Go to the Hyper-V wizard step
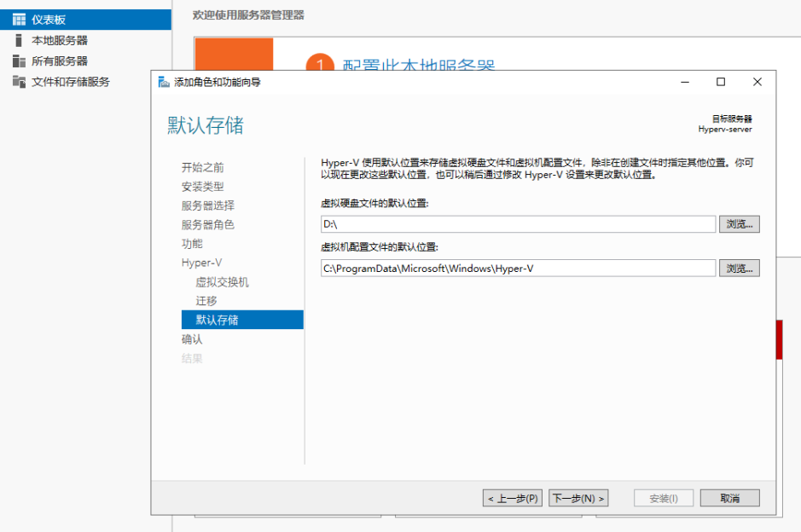The height and width of the screenshot is (532, 801). (x=202, y=263)
